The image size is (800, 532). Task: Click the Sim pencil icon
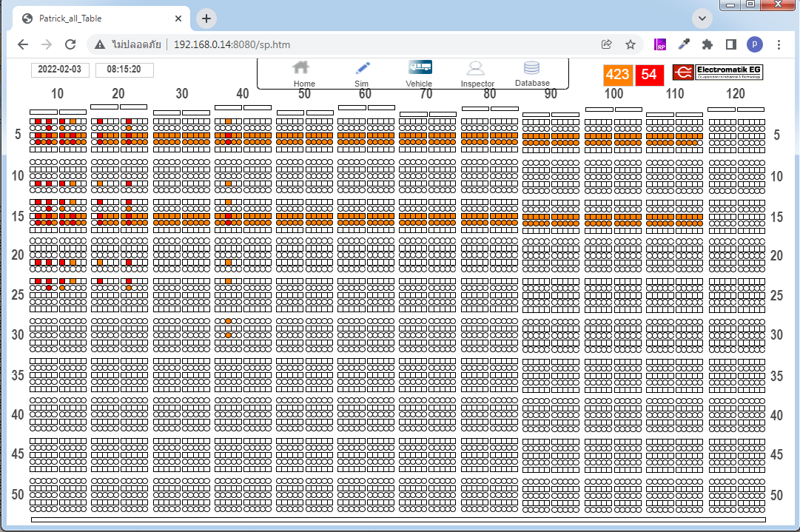coord(362,68)
